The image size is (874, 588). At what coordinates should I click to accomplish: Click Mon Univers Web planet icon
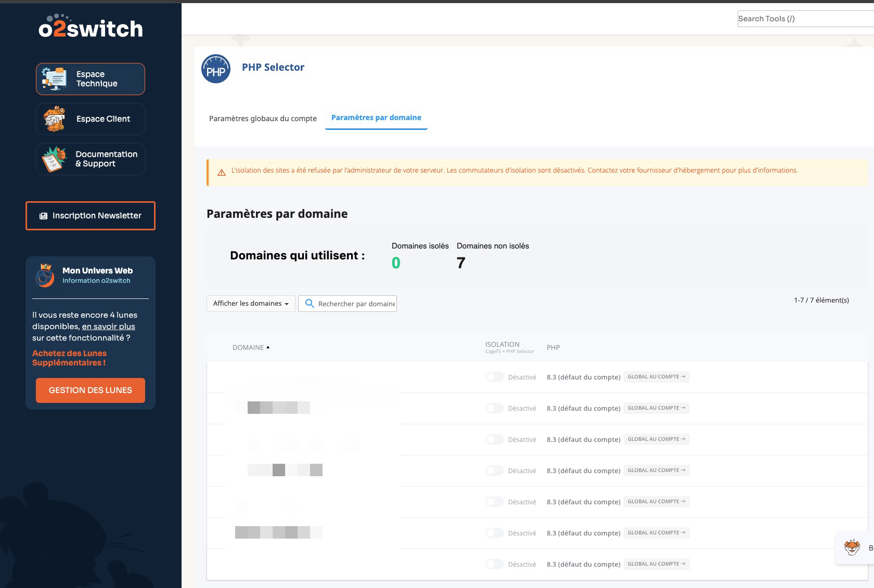coord(45,276)
